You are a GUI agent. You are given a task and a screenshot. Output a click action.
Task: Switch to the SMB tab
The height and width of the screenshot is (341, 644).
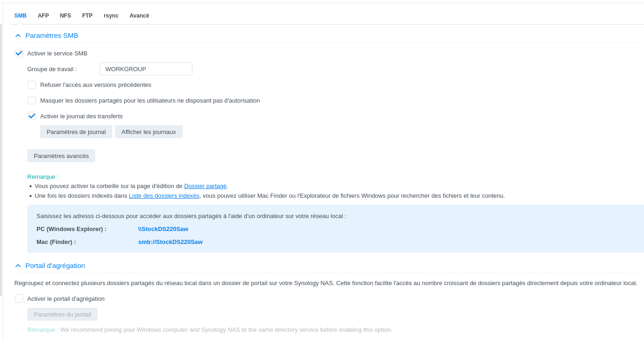20,16
